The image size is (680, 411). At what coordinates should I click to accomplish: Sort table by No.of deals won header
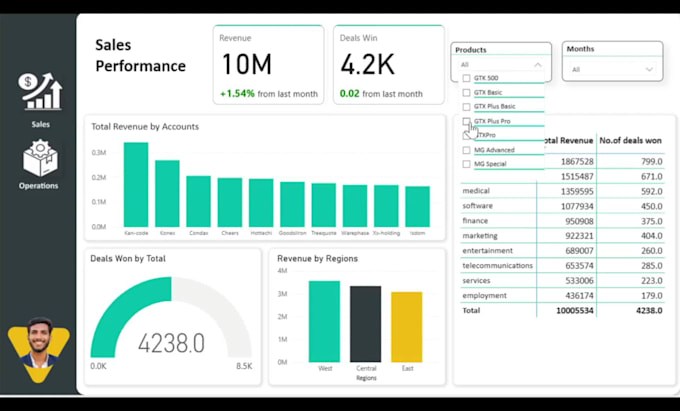coord(631,140)
